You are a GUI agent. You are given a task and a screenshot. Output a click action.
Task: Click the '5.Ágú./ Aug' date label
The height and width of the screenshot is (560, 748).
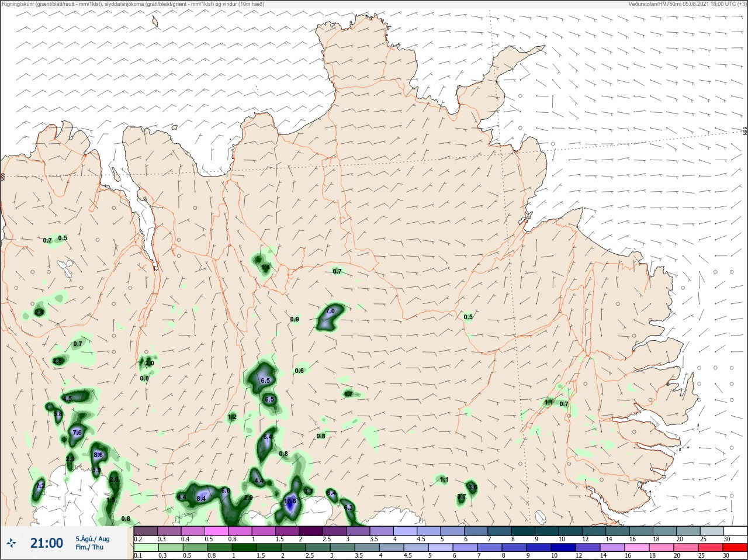92,538
